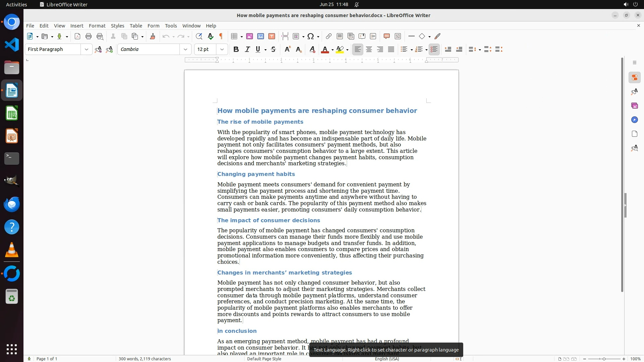This screenshot has height=362, width=644.
Task: Click the Export as PDF icon
Action: [x=77, y=36]
